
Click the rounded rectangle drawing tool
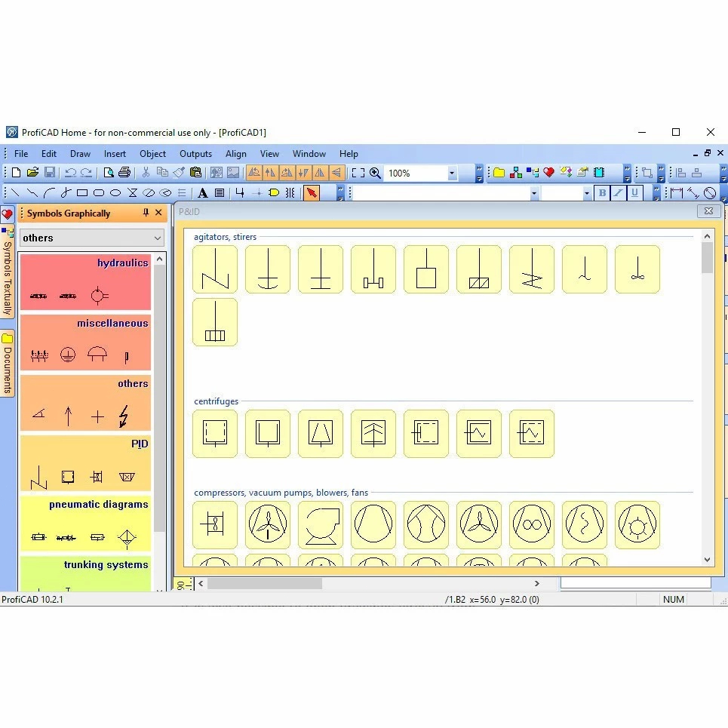pos(99,192)
